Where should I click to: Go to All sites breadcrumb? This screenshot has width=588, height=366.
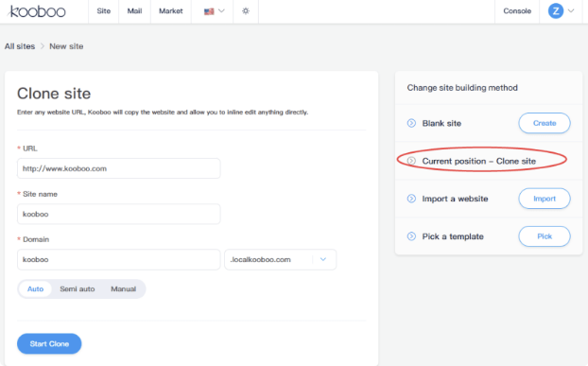pyautogui.click(x=20, y=46)
